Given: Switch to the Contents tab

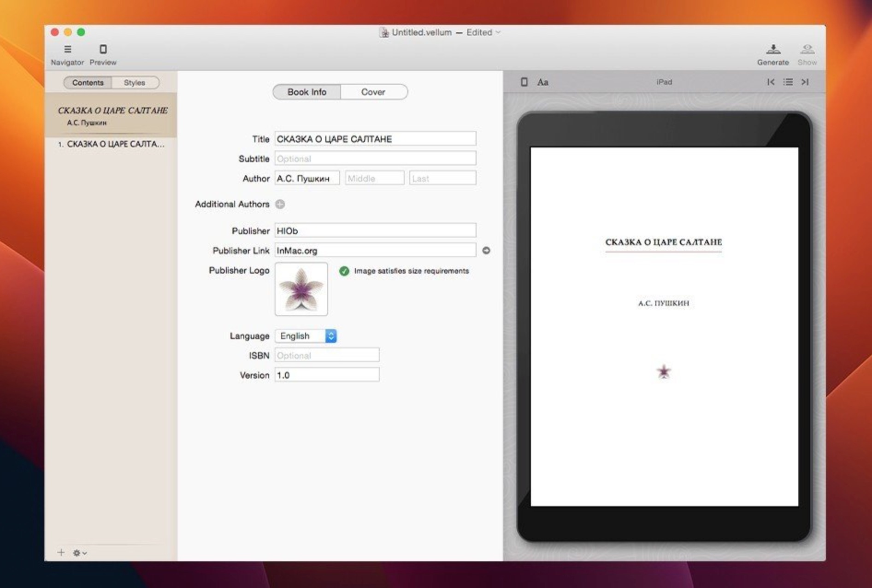Looking at the screenshot, I should point(87,82).
